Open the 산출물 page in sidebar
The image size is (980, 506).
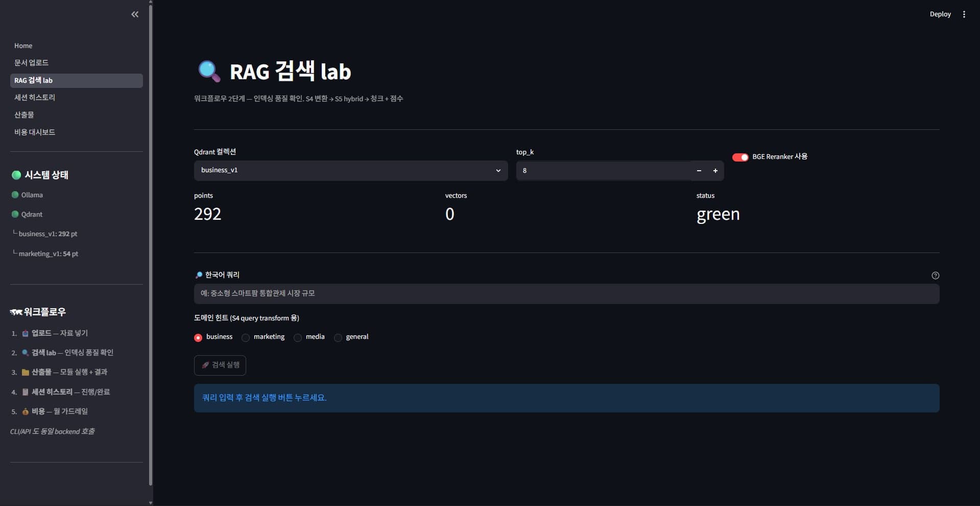point(77,115)
